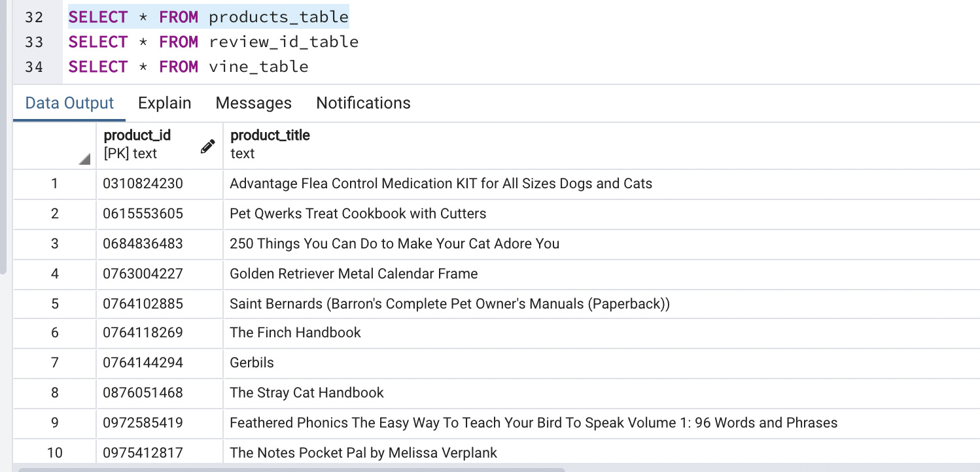Click the horizontal scrollbar below the results

(292, 469)
